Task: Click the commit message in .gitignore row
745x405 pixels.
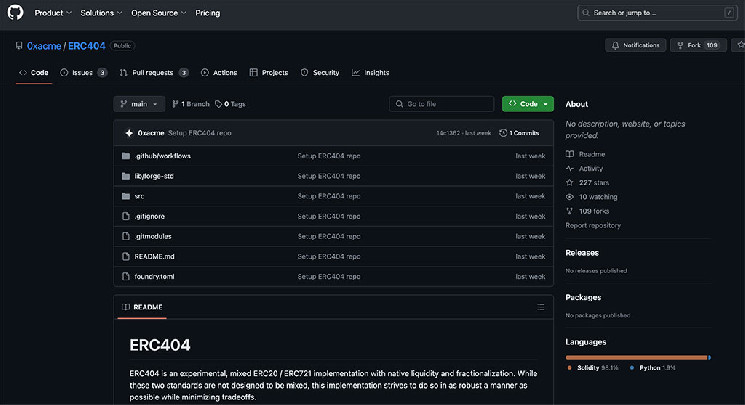Action: (329, 216)
